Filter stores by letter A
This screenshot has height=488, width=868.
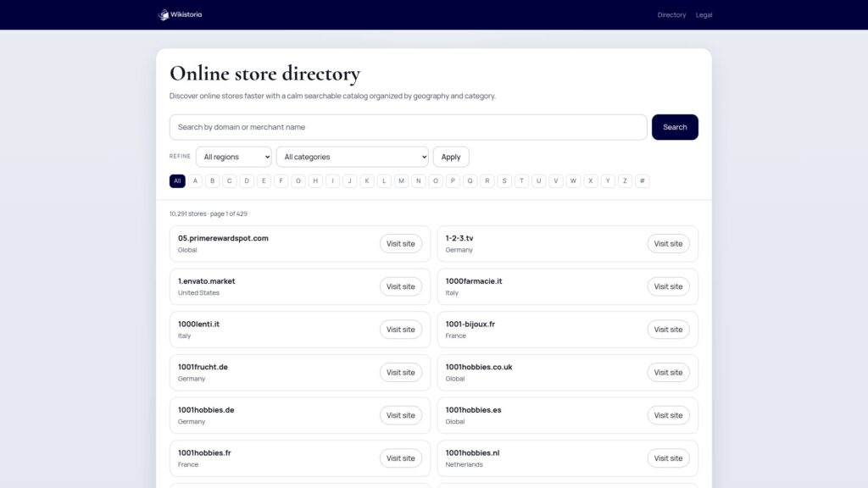[x=195, y=181]
